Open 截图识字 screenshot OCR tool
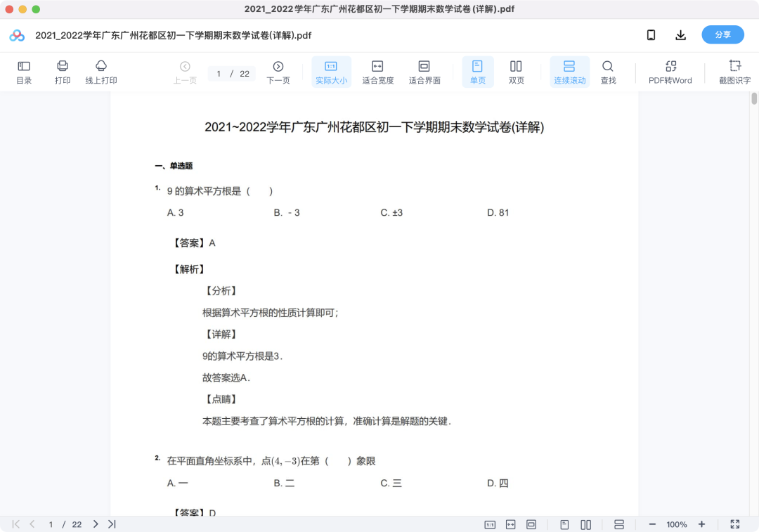The width and height of the screenshot is (759, 532). pyautogui.click(x=735, y=72)
